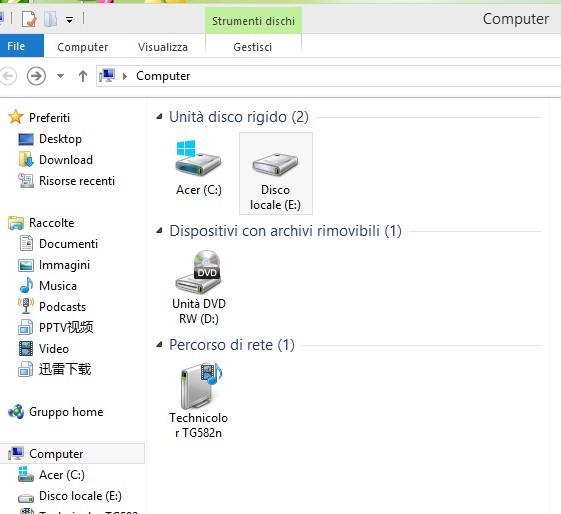Click Dispositivi con archivi rimovibili (1) header

point(286,231)
